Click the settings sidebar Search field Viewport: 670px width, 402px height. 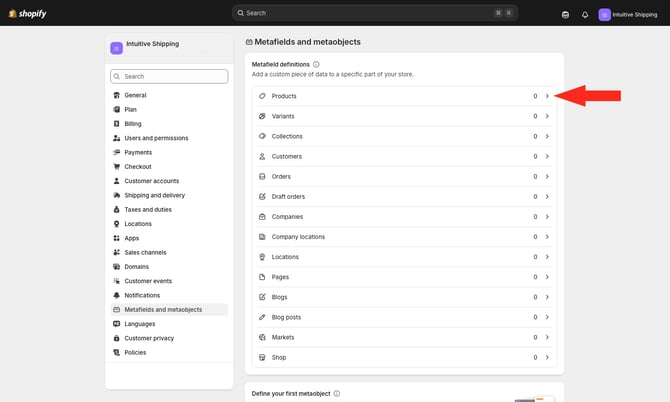[x=169, y=76]
